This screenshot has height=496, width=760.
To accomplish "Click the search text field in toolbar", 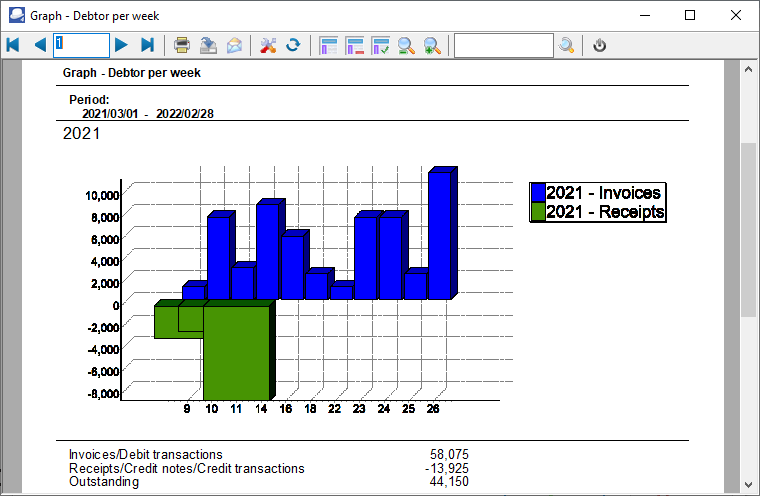I will click(x=503, y=45).
